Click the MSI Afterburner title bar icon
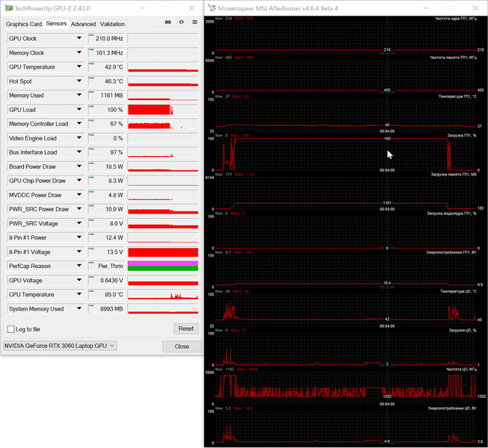 (212, 8)
